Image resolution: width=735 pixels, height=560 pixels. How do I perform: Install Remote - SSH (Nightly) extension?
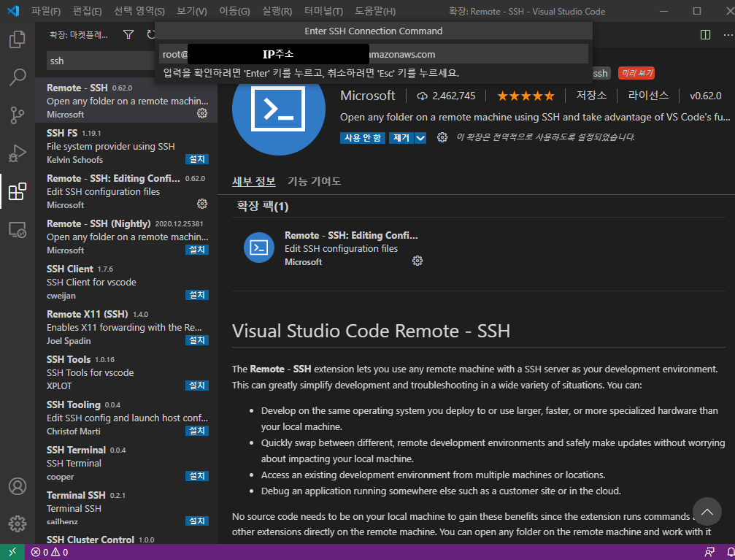197,250
